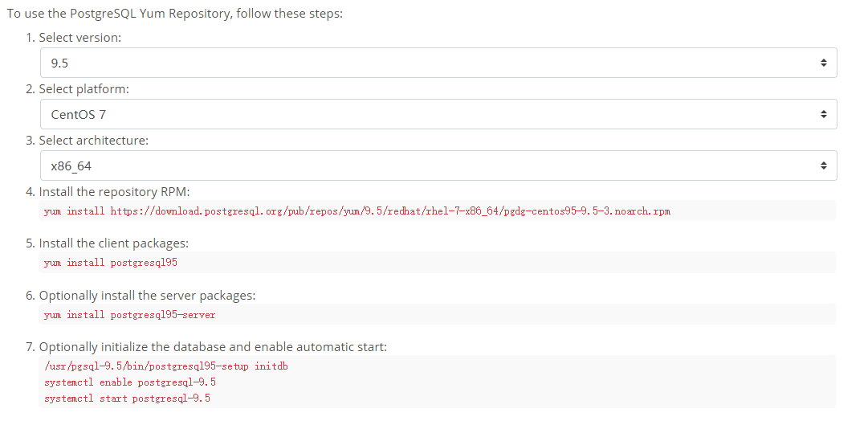Viewport: 868px width, 421px height.
Task: Open the architecture dropdown showing x86_64
Action: pyautogui.click(x=438, y=165)
